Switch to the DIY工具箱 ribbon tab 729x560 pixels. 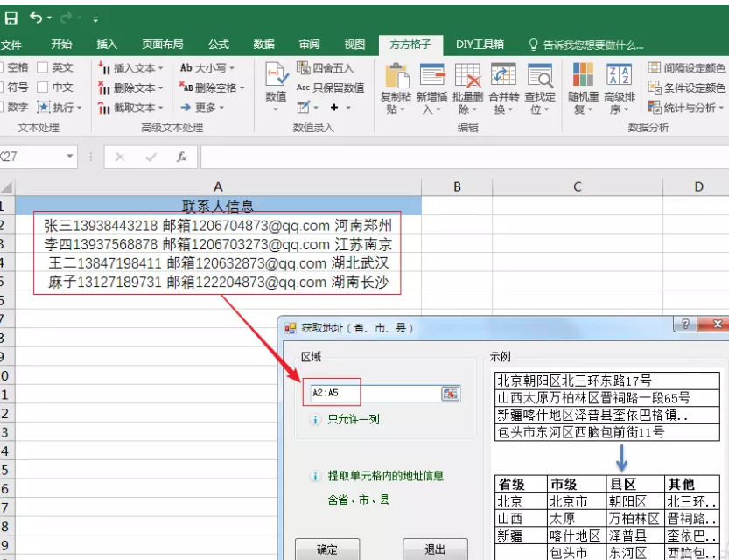click(480, 45)
